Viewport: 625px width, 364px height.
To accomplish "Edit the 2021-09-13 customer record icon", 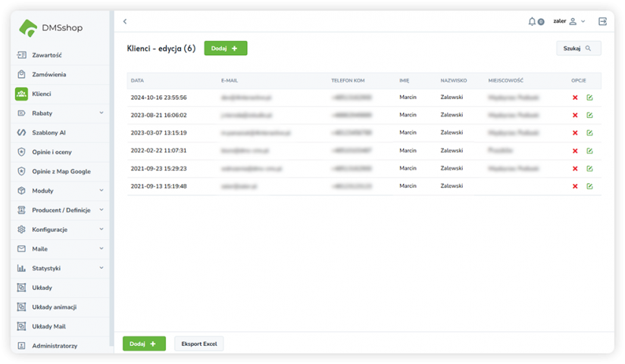I will coord(589,186).
